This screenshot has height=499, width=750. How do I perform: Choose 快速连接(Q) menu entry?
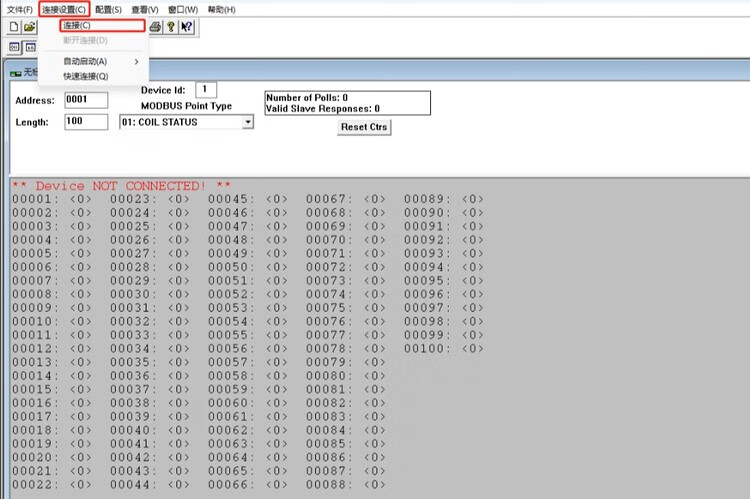coord(85,76)
